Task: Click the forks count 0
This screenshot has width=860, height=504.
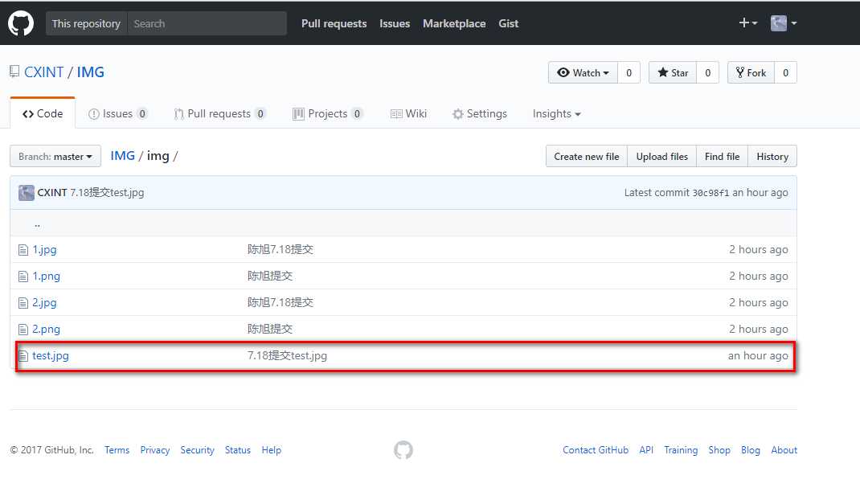Action: click(x=786, y=73)
